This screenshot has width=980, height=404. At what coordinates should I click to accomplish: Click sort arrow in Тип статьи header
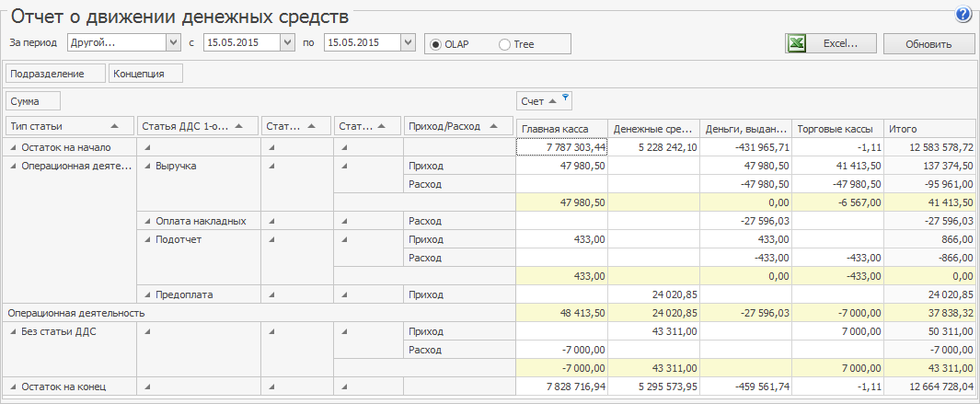(x=114, y=126)
